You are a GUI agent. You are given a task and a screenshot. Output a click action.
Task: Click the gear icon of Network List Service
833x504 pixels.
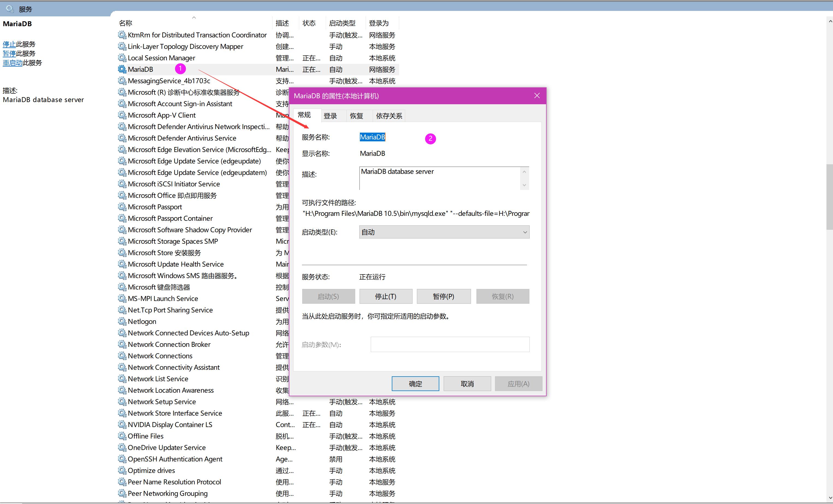(x=122, y=379)
